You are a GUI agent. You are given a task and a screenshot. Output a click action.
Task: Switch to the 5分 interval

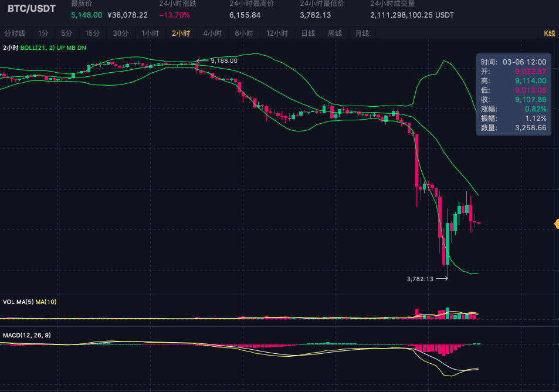tap(66, 33)
